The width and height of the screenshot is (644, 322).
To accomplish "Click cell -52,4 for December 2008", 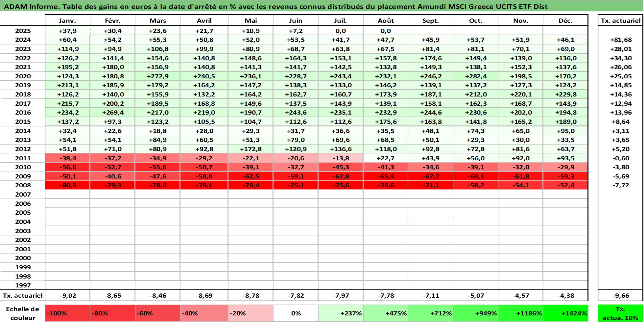I will coord(565,185).
